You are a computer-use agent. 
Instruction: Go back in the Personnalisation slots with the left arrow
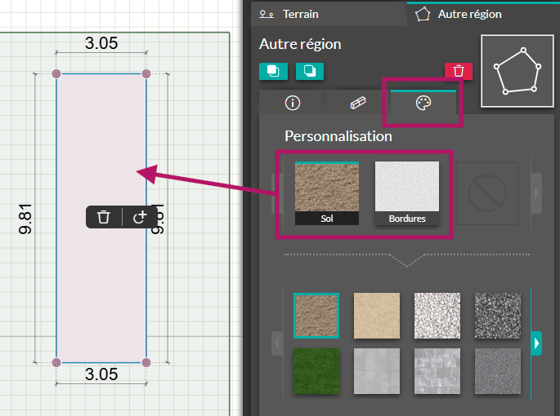click(x=277, y=193)
